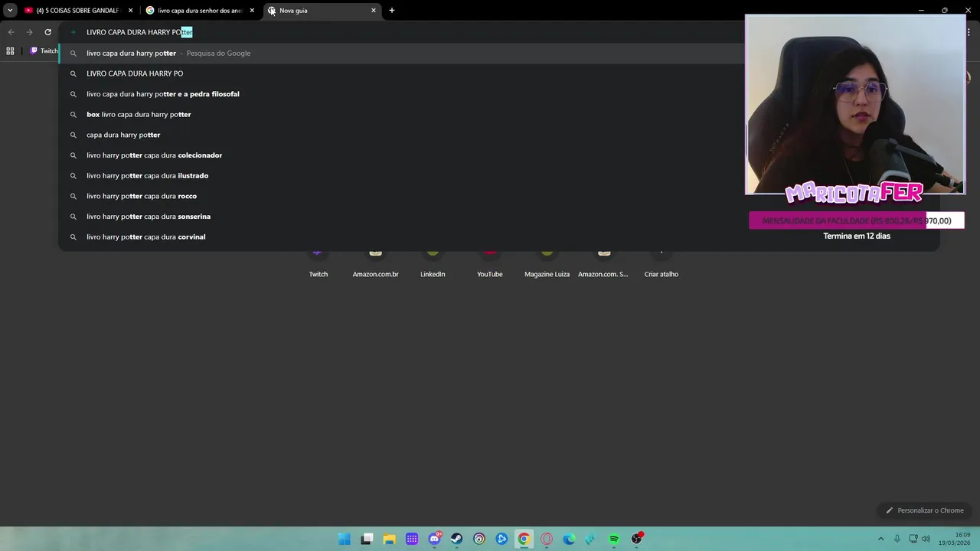Click 'Criar atalho' to add a shortcut

pos(661,263)
